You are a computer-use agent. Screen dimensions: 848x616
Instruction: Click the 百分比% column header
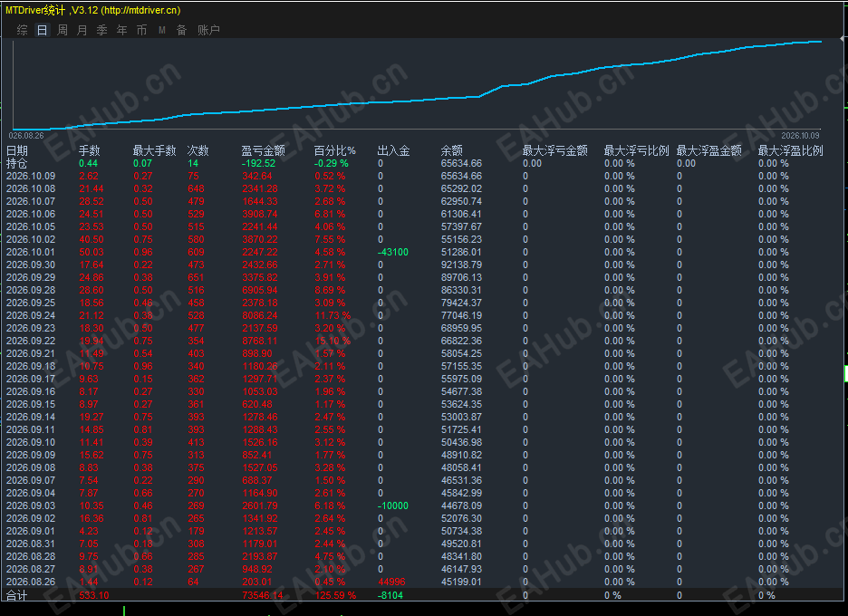(x=335, y=151)
